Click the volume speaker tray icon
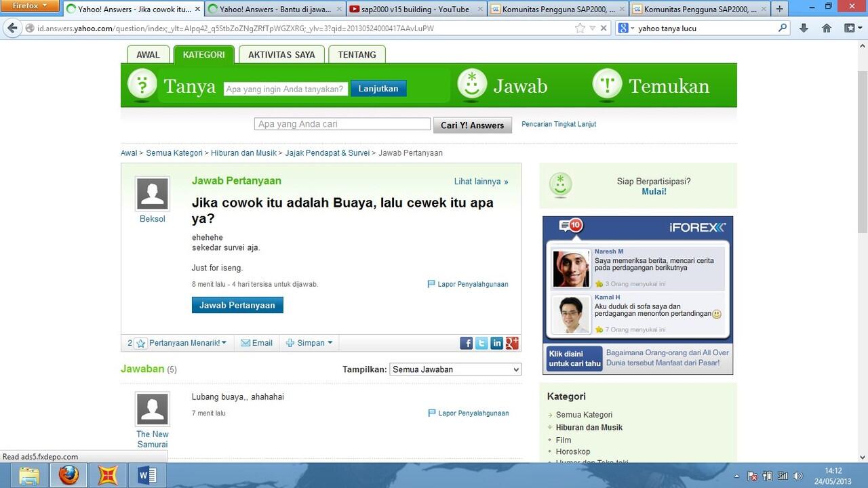This screenshot has width=868, height=488. (x=797, y=476)
